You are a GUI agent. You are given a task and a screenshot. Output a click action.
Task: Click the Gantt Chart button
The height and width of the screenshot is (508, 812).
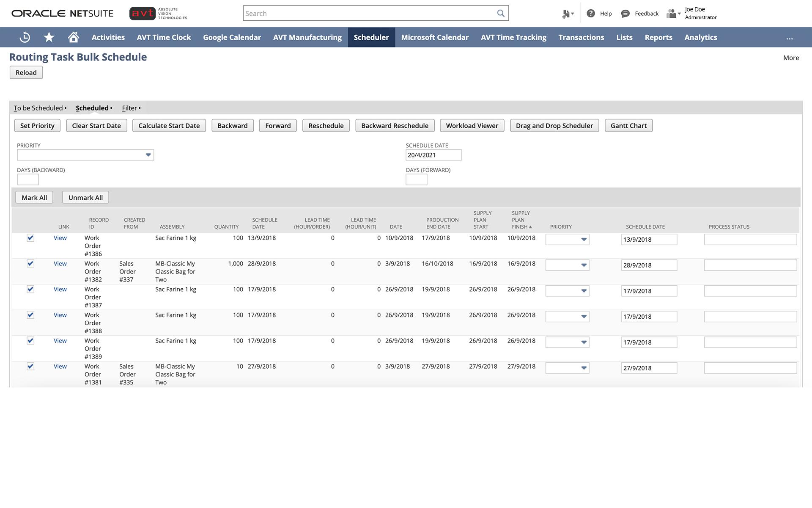click(628, 126)
